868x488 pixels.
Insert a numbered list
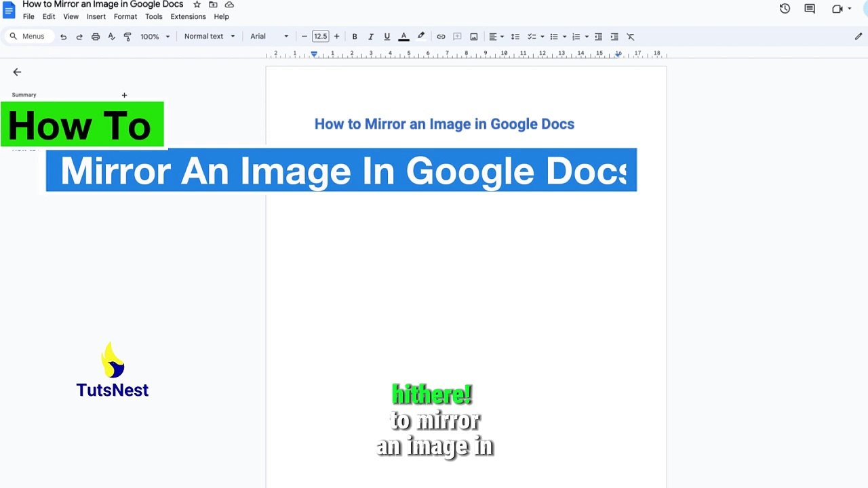[576, 37]
